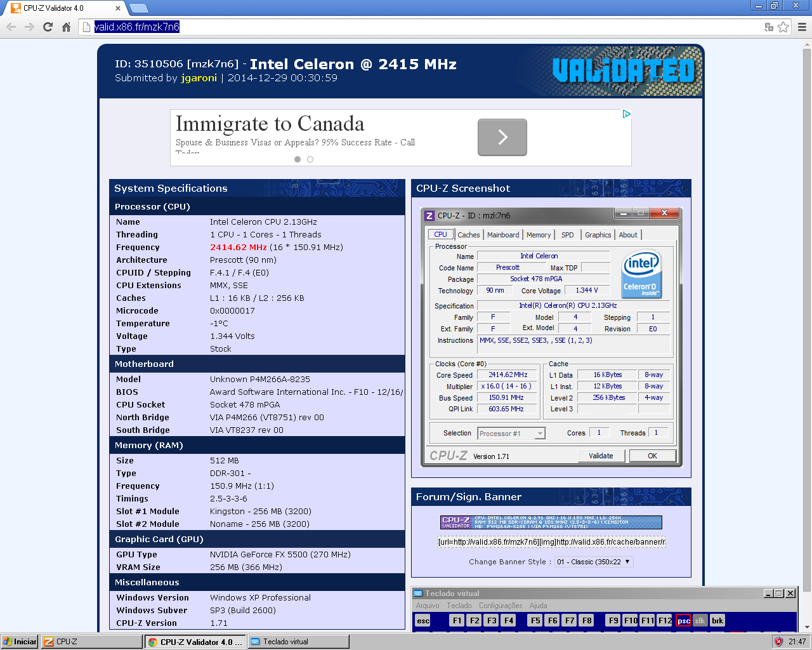812x650 pixels.
Task: Open the browser home page icon
Action: 66,27
